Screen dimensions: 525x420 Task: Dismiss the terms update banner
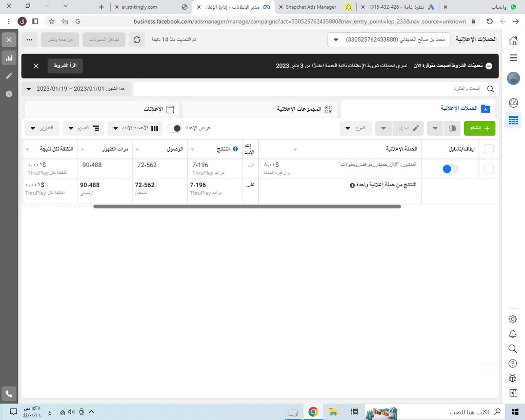coord(36,66)
